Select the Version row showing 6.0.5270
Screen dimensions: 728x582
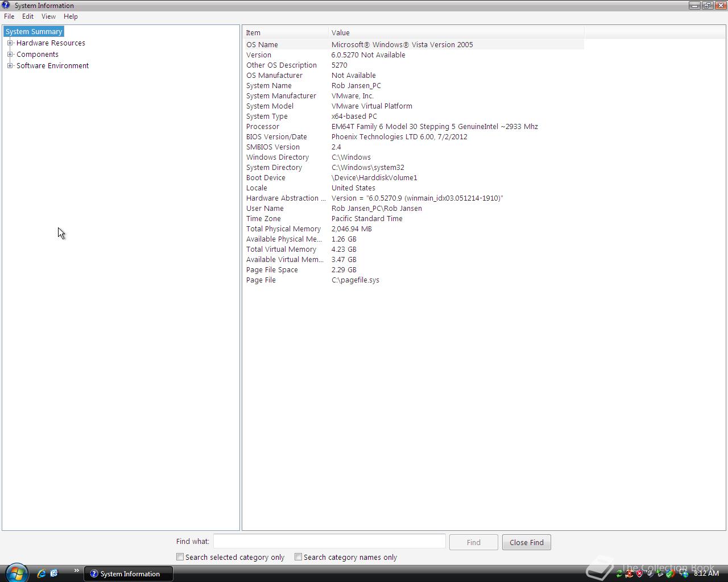coord(413,55)
